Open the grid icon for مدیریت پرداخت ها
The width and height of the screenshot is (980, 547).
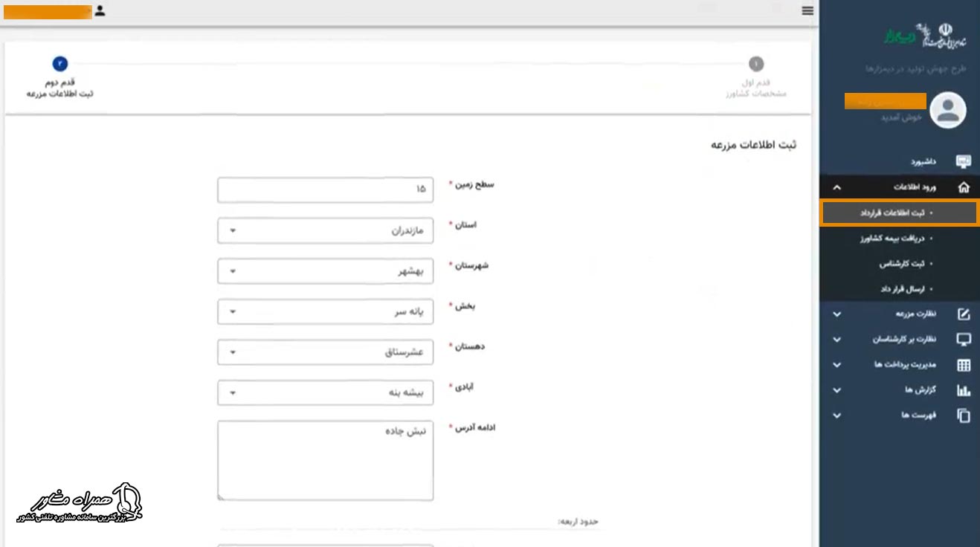pyautogui.click(x=964, y=364)
